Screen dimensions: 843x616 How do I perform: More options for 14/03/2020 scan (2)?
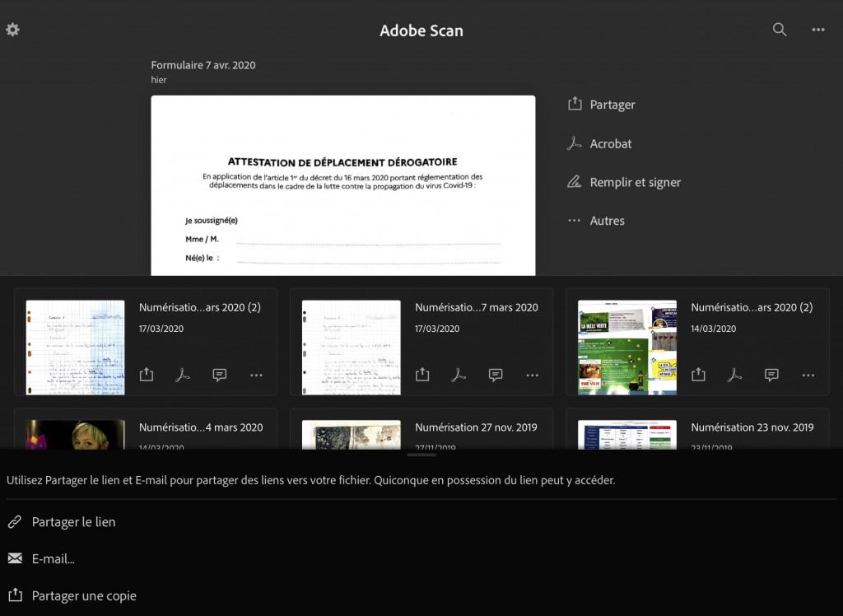tap(808, 375)
